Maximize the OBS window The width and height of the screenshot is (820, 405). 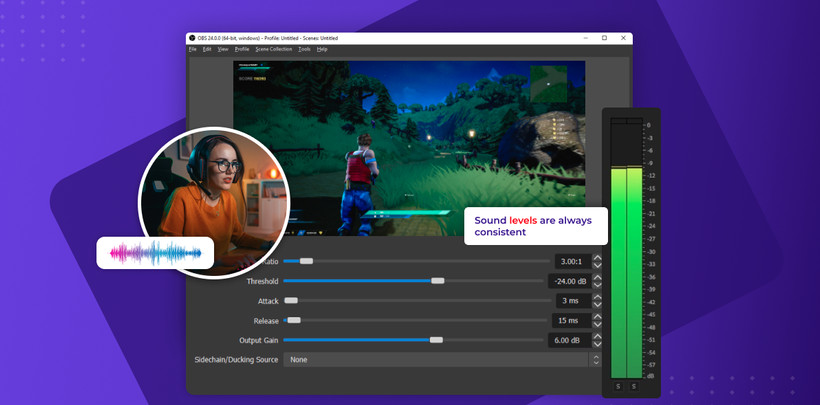(x=604, y=38)
